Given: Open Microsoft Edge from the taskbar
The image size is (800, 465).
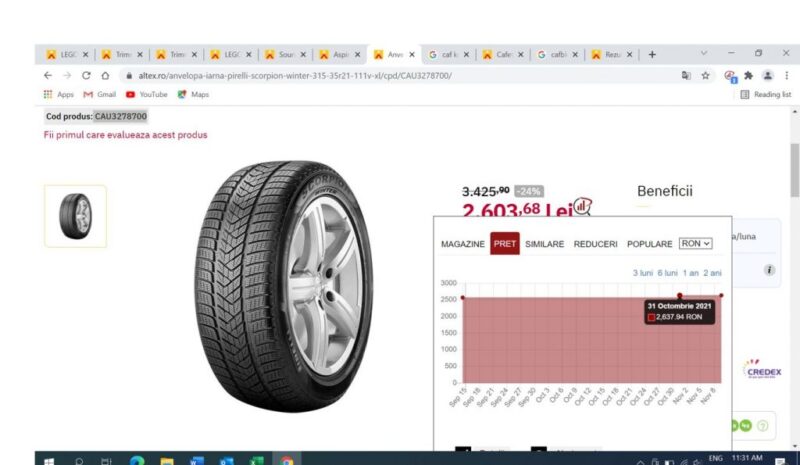Looking at the screenshot, I should (137, 460).
